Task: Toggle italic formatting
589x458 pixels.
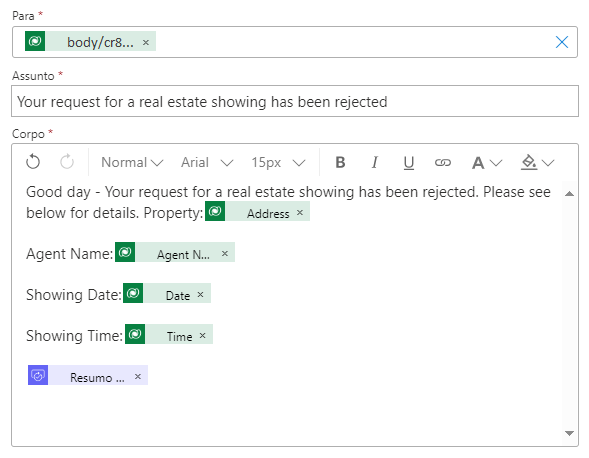Action: pos(375,162)
